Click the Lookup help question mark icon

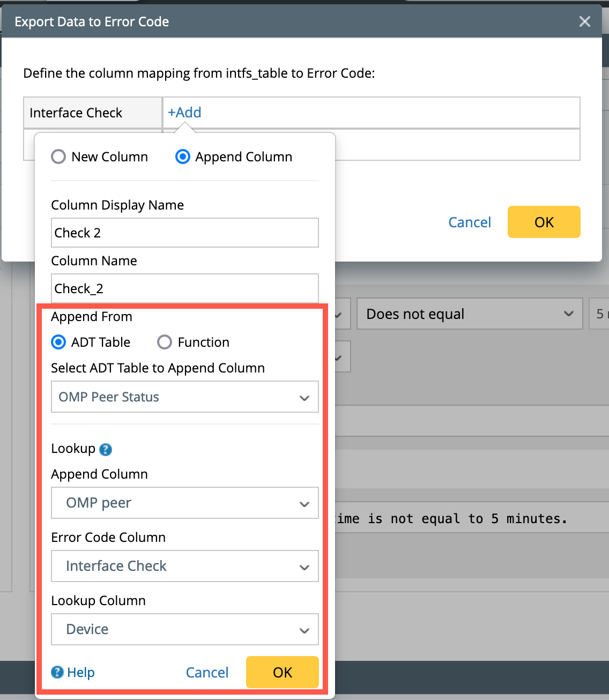coord(106,449)
